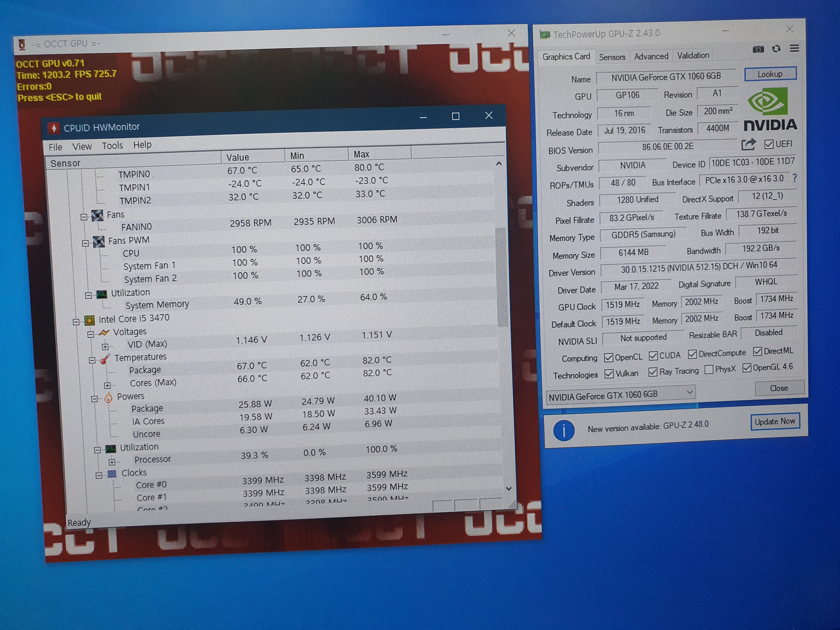Select the Graphics Card tab

566,57
